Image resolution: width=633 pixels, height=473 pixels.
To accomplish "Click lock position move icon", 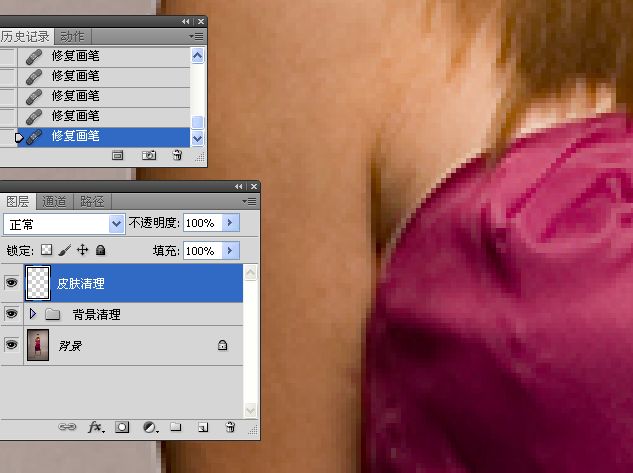I will click(82, 250).
